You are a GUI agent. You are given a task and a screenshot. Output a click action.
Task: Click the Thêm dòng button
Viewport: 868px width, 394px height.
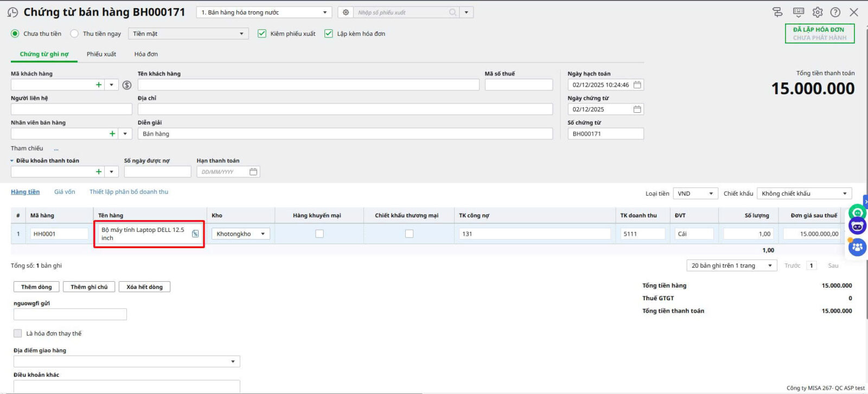36,287
